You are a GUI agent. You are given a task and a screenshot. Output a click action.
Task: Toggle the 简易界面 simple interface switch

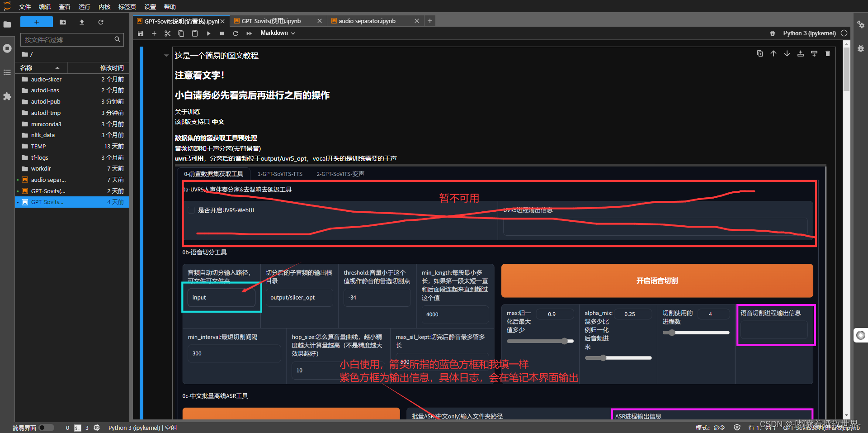tap(46, 428)
